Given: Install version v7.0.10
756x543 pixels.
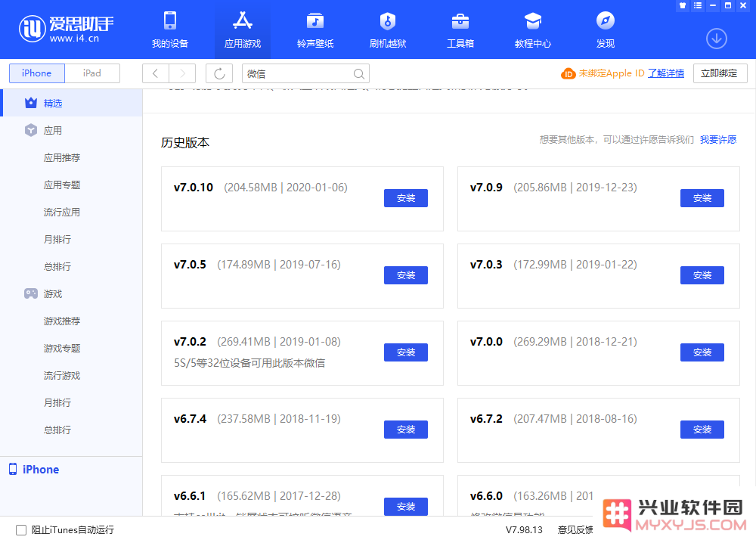Looking at the screenshot, I should click(405, 198).
